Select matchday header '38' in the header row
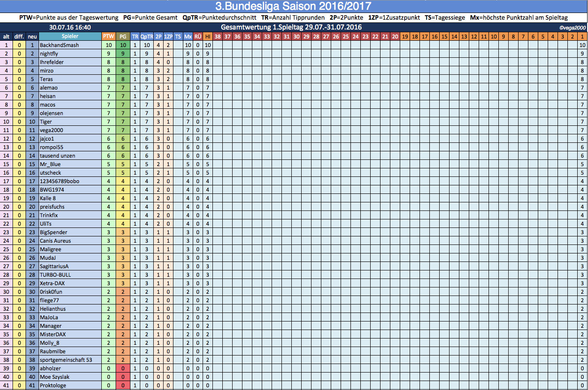Image resolution: width=588 pixels, height=390 pixels. (x=217, y=36)
